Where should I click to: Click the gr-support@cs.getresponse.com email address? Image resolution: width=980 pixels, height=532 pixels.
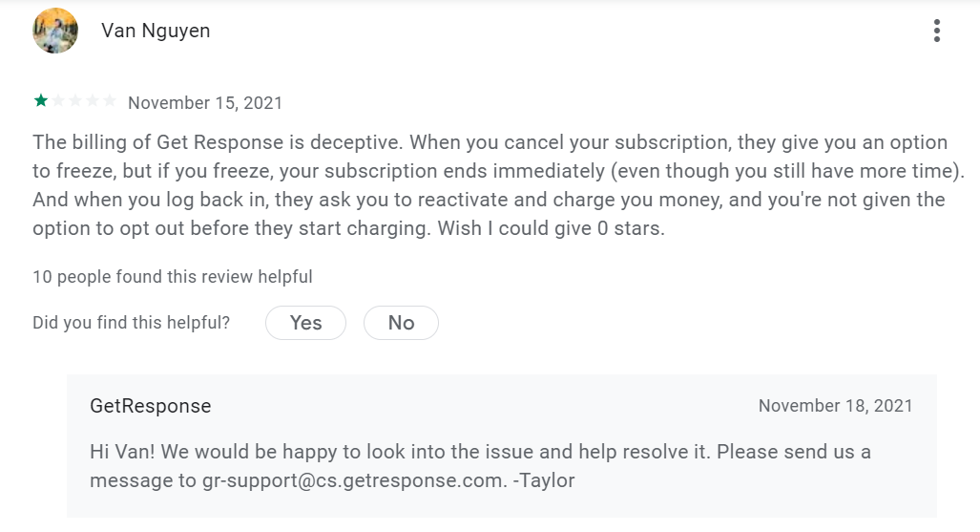(x=354, y=480)
